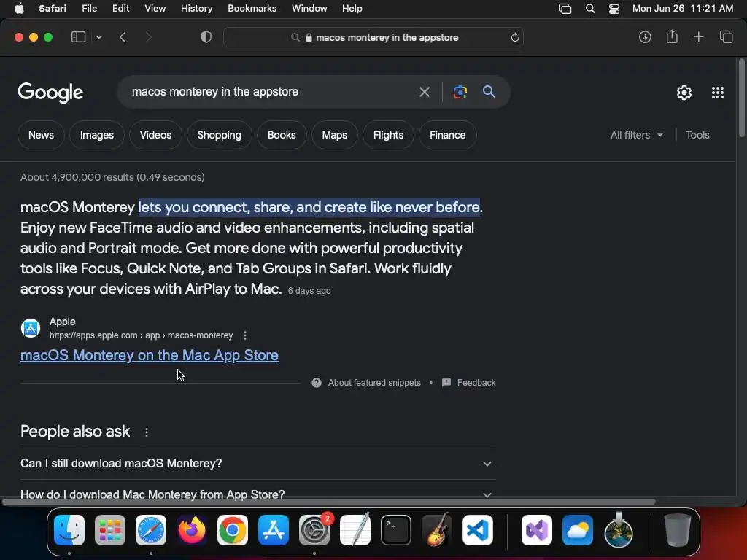Search by image with Google Lens icon

[460, 92]
